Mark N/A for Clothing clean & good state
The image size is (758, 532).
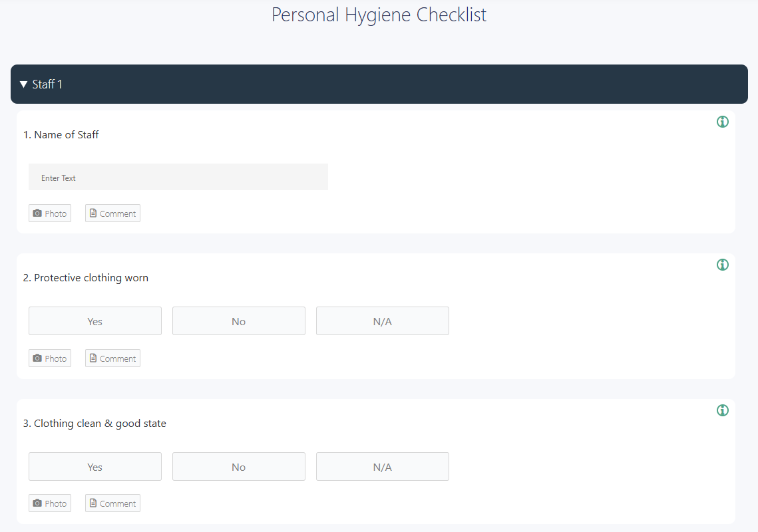coord(382,466)
